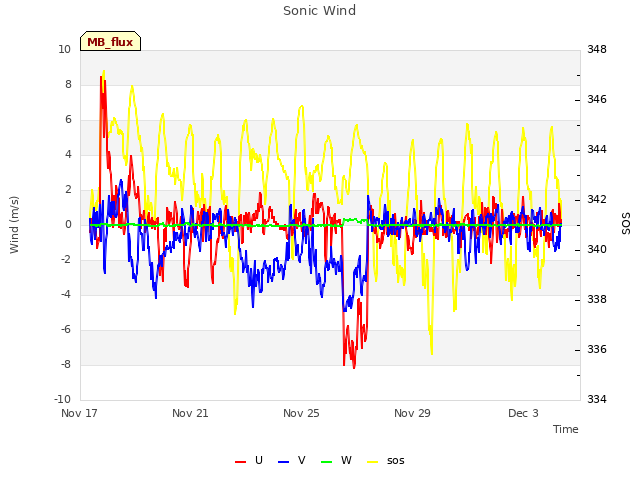
Task: Click the 2 value on wind axis
Action: pyautogui.click(x=68, y=189)
